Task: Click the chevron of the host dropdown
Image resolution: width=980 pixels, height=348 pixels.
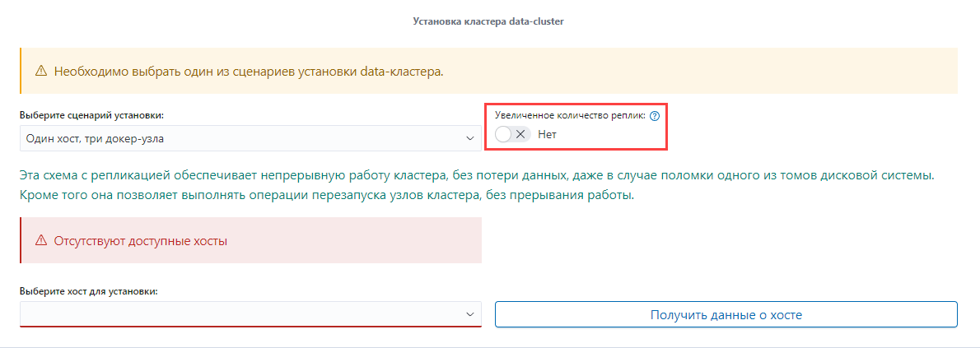Action: [x=470, y=315]
